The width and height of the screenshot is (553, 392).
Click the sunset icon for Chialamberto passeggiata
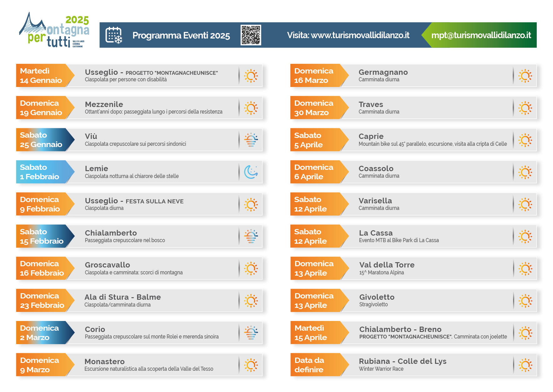(x=251, y=236)
